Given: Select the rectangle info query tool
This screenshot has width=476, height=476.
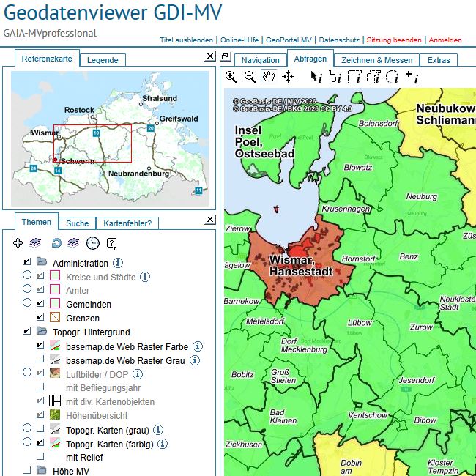Looking at the screenshot, I should (x=354, y=77).
